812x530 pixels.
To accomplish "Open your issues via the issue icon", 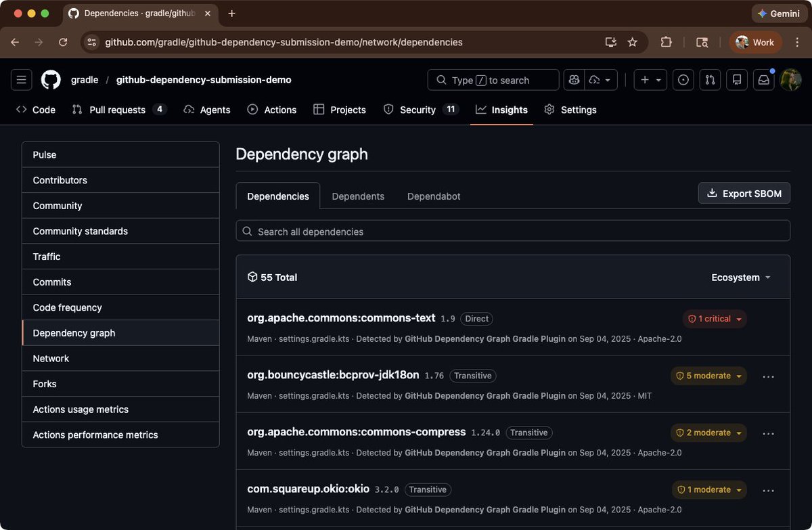I will click(x=683, y=79).
